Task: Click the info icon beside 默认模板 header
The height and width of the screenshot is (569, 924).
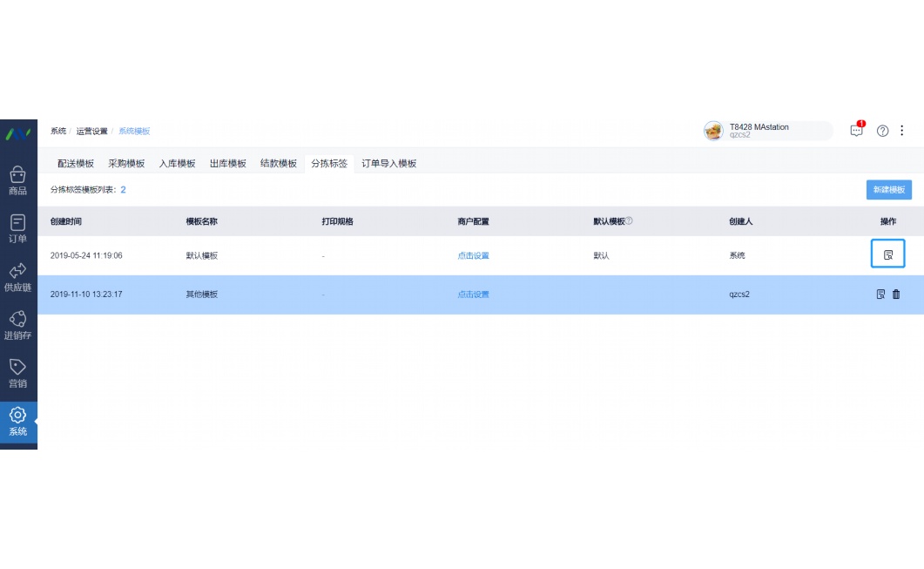Action: 629,221
